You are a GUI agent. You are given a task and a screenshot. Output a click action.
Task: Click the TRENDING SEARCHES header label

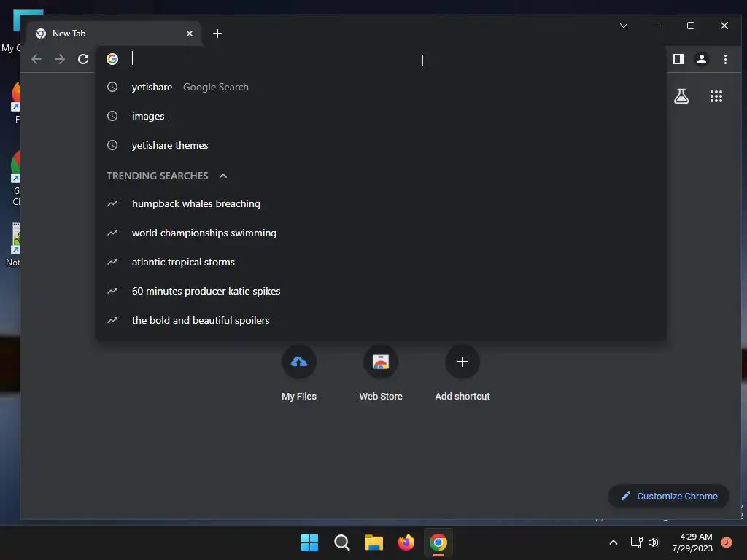[x=158, y=176]
